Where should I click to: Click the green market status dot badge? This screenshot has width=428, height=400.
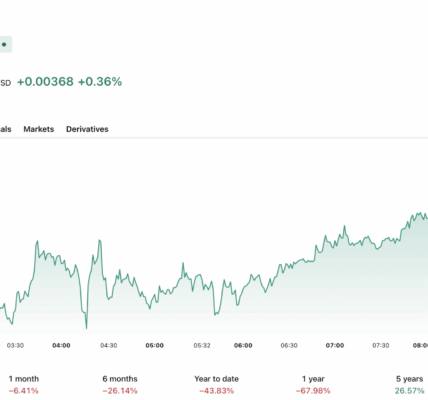tap(5, 44)
